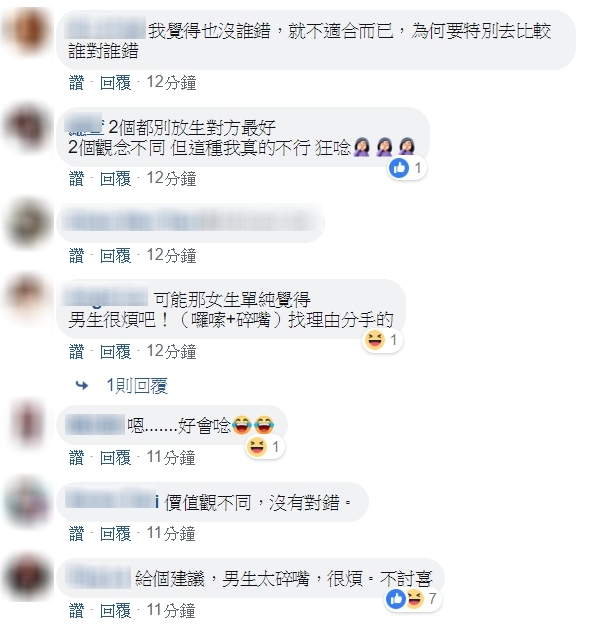613x625 pixels.
Task: Click the 12分鐘 timestamp under the blurred comment
Action: pyautogui.click(x=171, y=255)
